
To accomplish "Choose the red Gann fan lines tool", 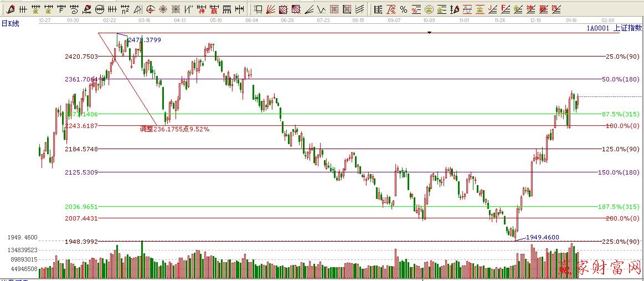I will point(271,9).
